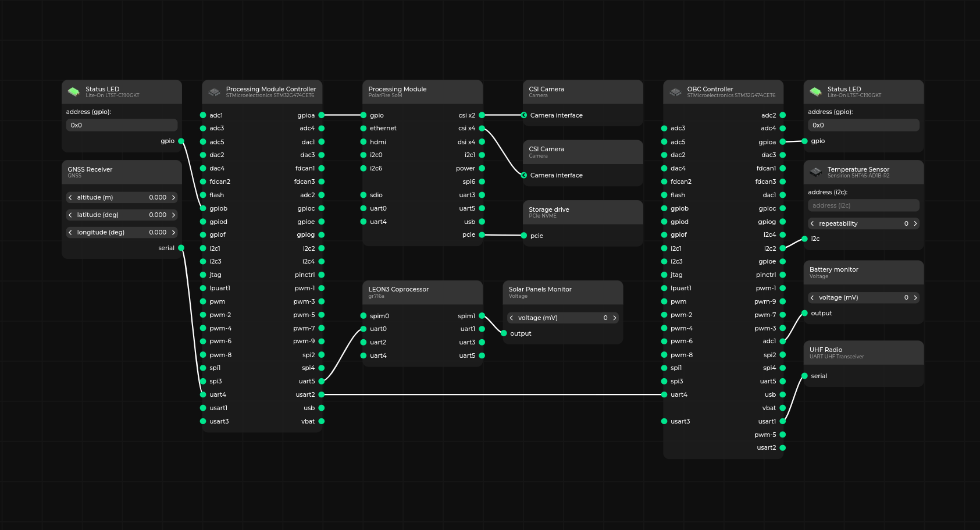980x530 pixels.
Task: Click the 0x0 address field in the right Status LED node
Action: 864,125
